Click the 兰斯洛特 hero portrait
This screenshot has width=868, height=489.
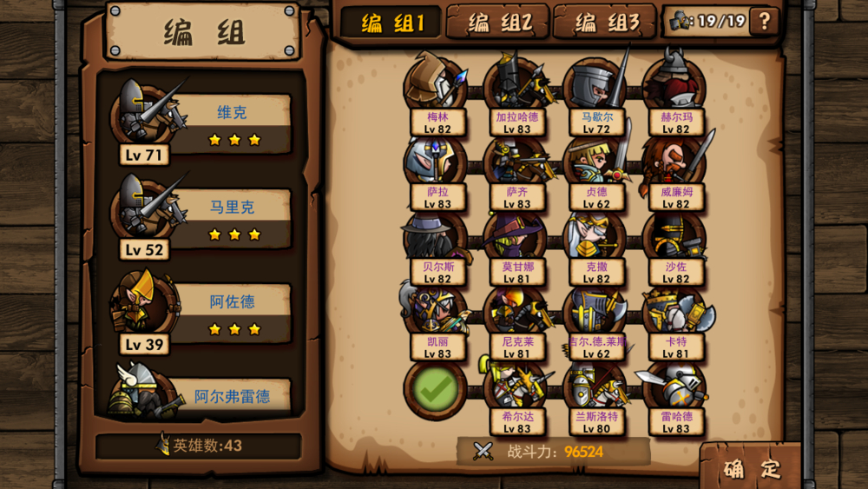tap(595, 387)
